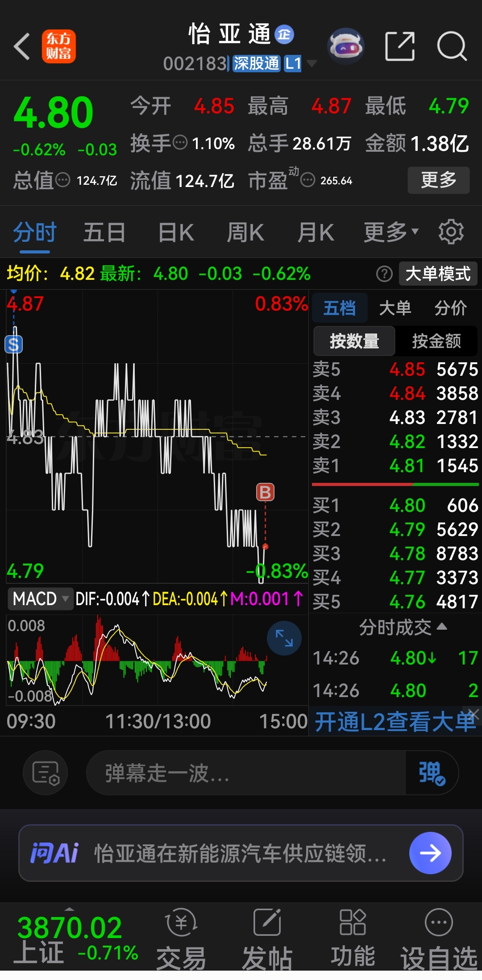Select the 大单 tab

(x=395, y=308)
